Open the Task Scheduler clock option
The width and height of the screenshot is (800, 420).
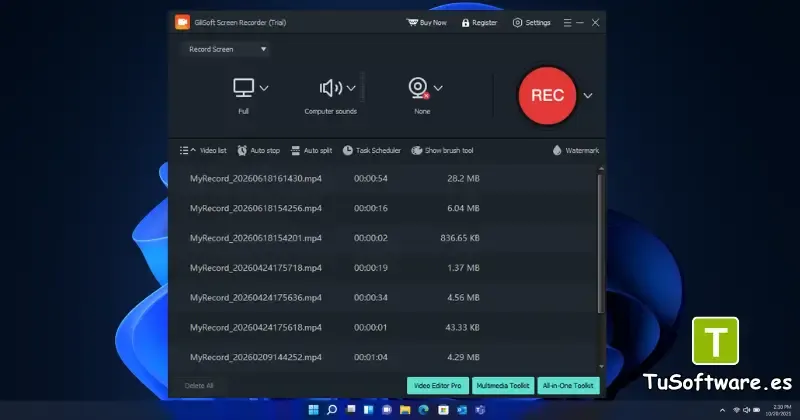tap(372, 151)
